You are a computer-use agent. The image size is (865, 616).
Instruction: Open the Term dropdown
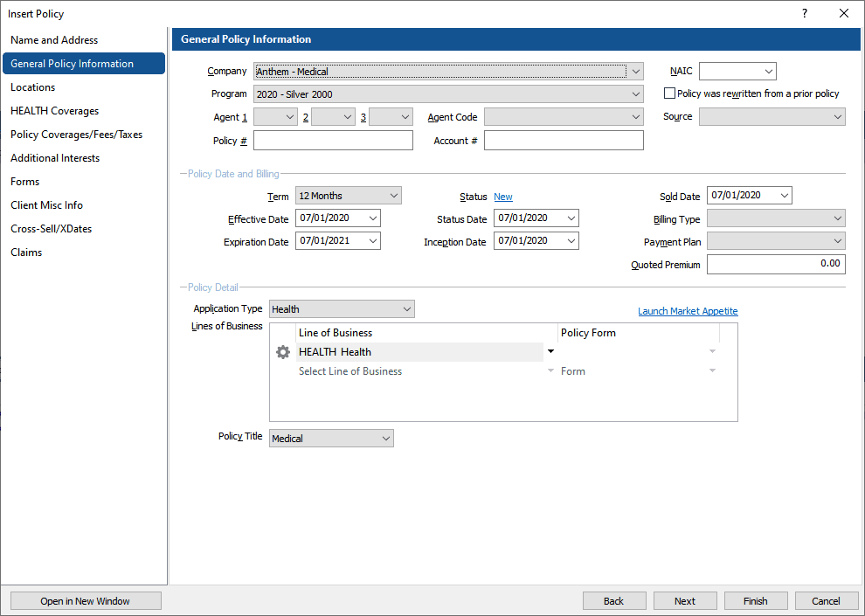(x=394, y=196)
